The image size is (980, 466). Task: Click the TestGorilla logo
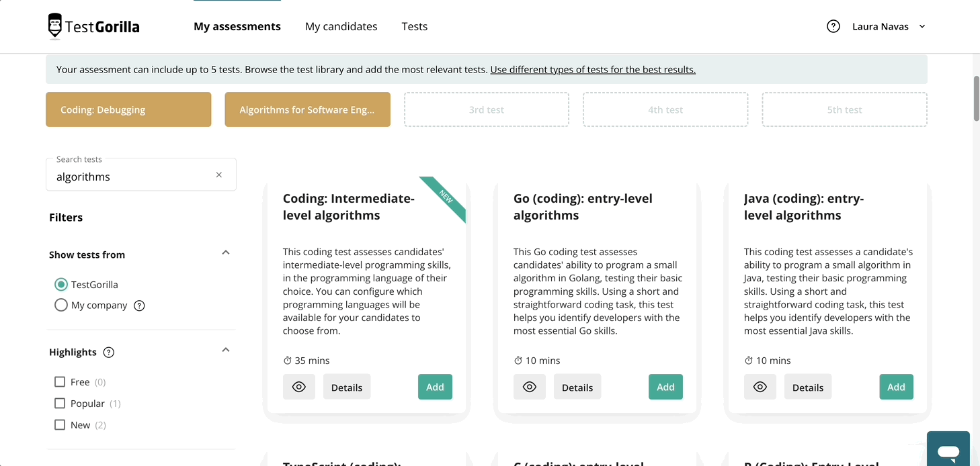pyautogui.click(x=93, y=26)
